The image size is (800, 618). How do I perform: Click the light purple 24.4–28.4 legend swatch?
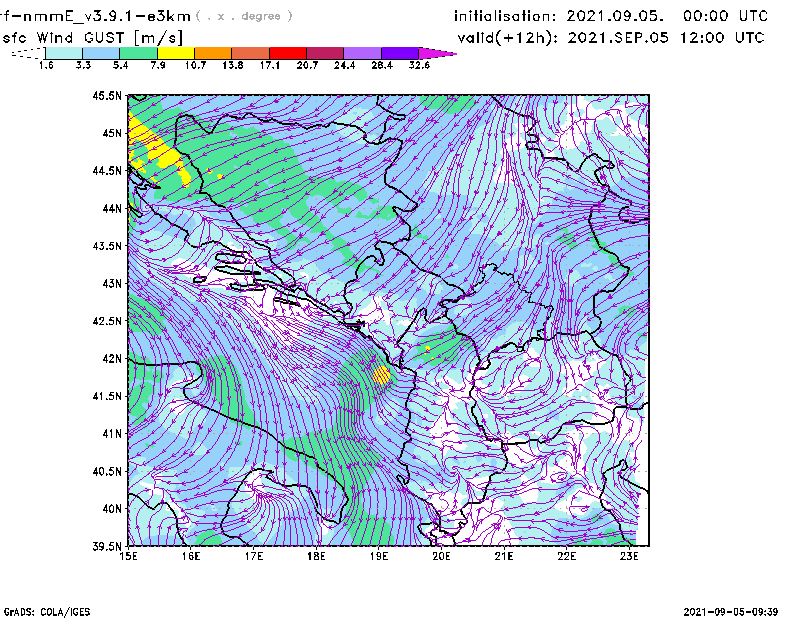coord(362,53)
